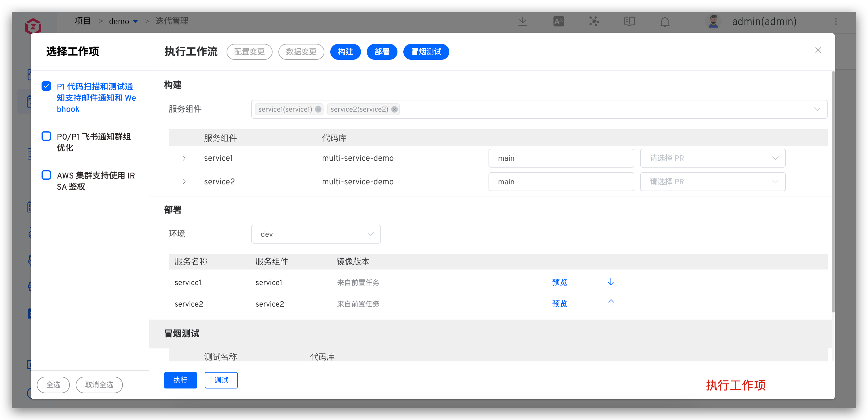The width and height of the screenshot is (868, 420).
Task: Remove service1 tag from service components
Action: pos(318,109)
